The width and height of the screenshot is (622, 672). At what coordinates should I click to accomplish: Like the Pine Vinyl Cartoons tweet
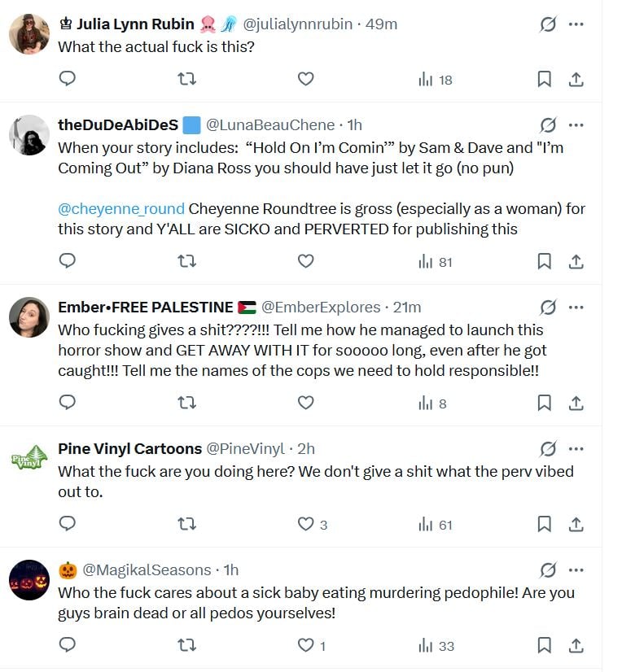click(x=305, y=525)
